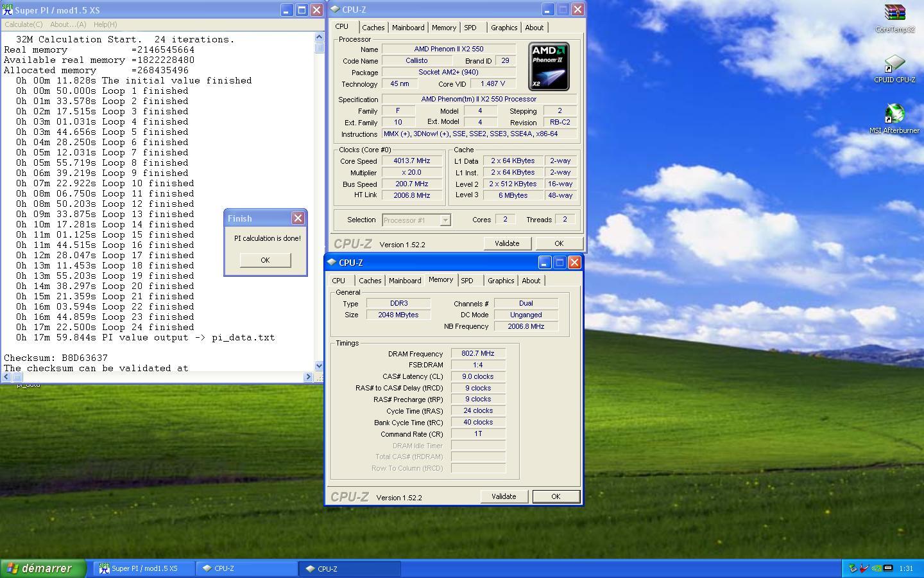Switch to Graphics tab in upper CPU-Z

point(504,28)
